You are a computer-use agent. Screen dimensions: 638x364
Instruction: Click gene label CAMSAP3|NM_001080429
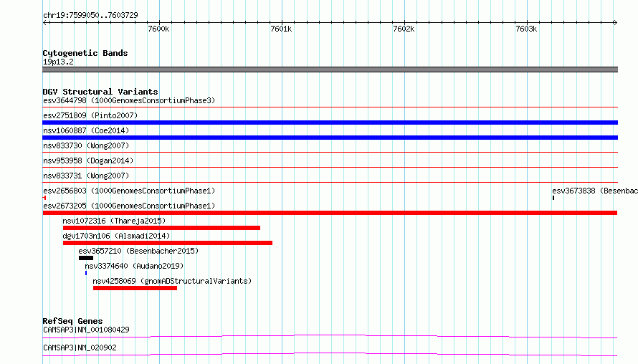pyautogui.click(x=86, y=330)
